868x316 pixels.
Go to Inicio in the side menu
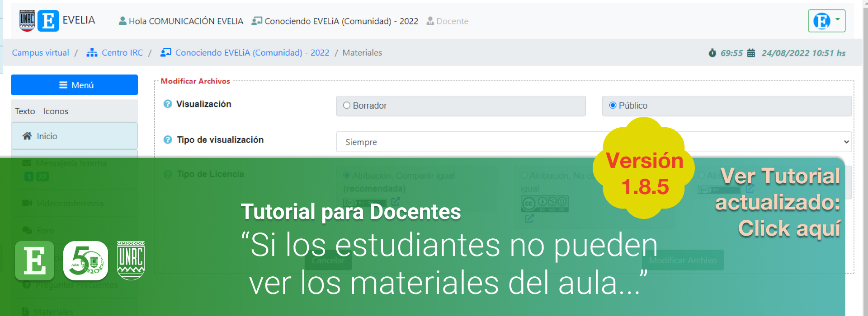pyautogui.click(x=74, y=136)
